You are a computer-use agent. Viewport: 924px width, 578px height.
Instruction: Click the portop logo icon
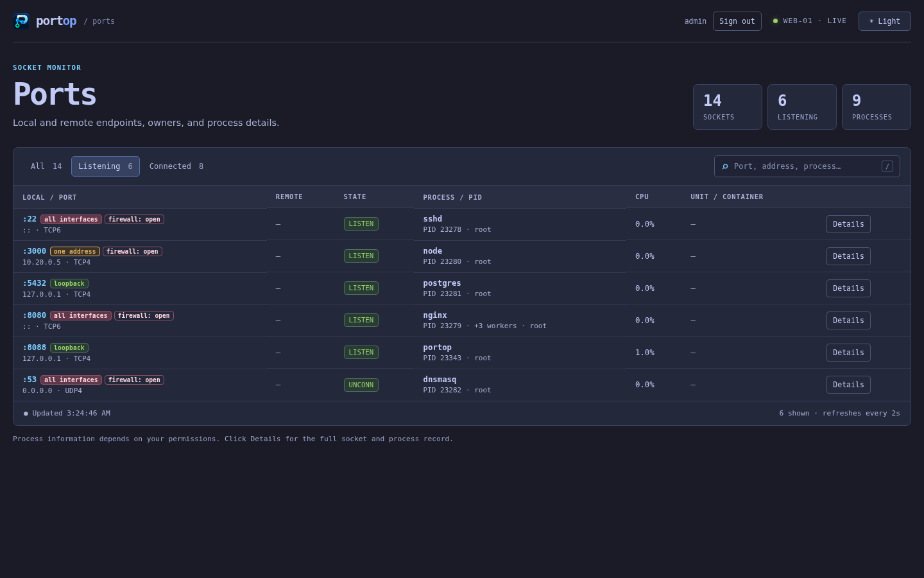(21, 21)
